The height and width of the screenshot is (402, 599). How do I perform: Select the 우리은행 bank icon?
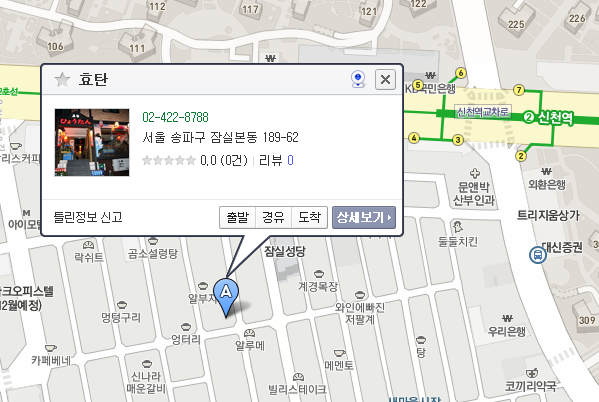507,318
